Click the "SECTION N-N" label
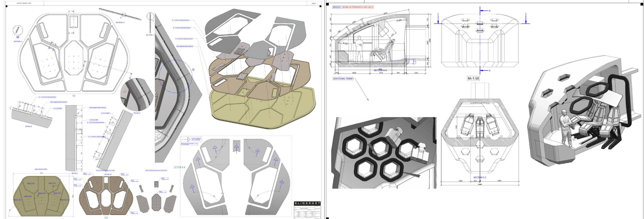This screenshot has height=219, width=644. tap(179, 167)
